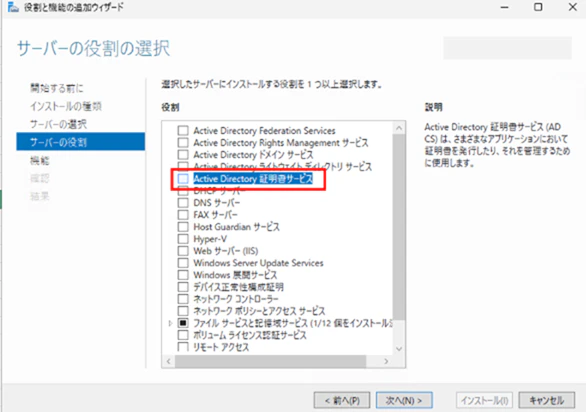Go to the 機能 wizard step
This screenshot has height=412, width=586.
[x=40, y=160]
